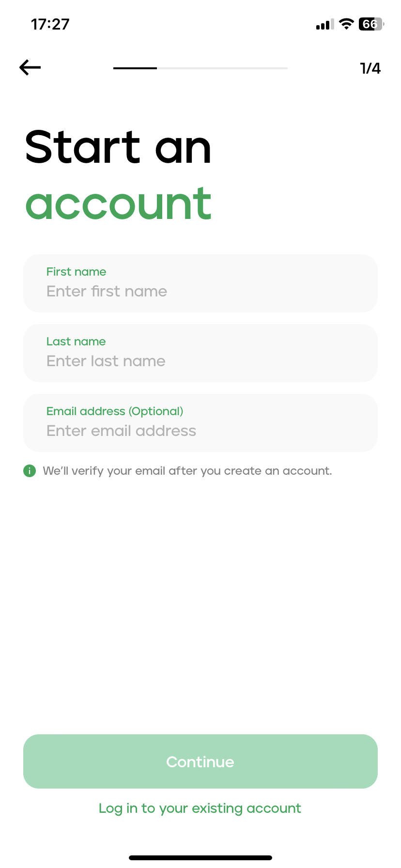Screen dimensions: 401x868
Task: Click the signup progress bar
Action: (x=200, y=68)
